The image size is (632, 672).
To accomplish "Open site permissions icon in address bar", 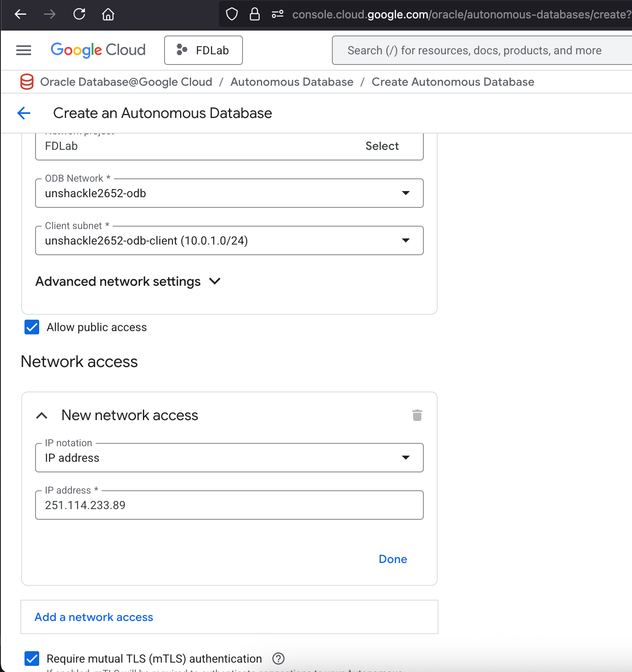I will coord(278,14).
